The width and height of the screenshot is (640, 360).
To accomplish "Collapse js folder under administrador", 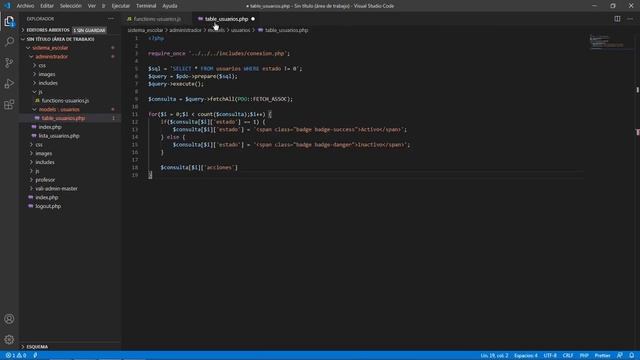I will [70, 92].
